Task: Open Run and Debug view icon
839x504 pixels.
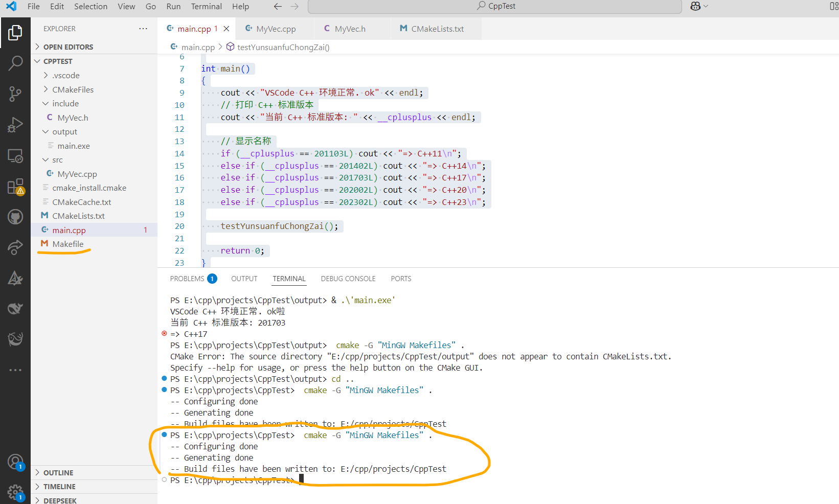Action: pos(15,125)
